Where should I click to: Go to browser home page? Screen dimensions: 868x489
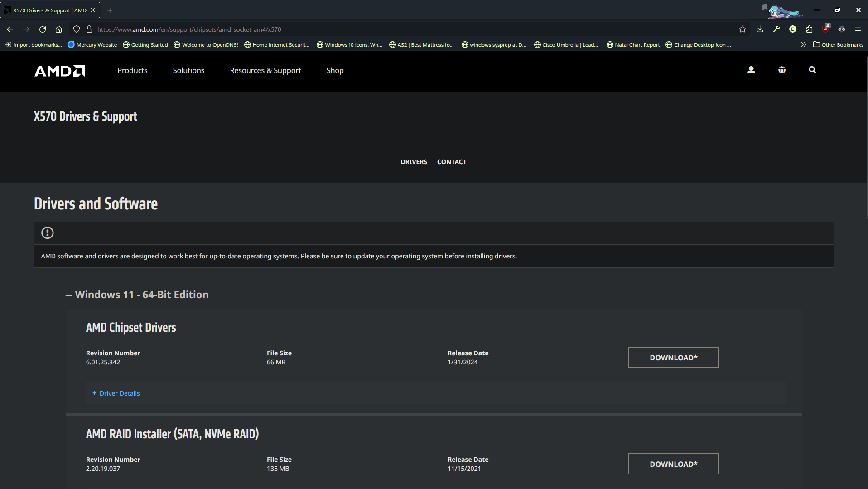coord(59,29)
